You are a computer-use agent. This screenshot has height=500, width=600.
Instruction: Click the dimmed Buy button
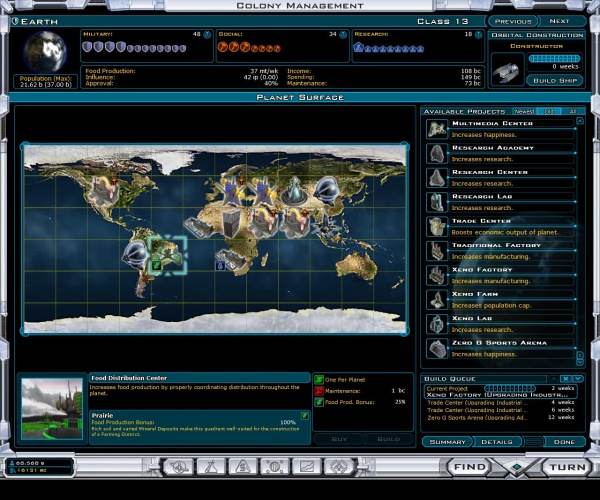click(339, 439)
